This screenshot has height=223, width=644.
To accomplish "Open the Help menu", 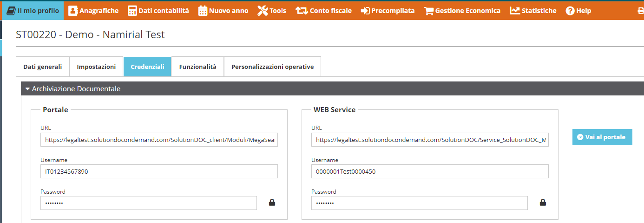I will [578, 11].
